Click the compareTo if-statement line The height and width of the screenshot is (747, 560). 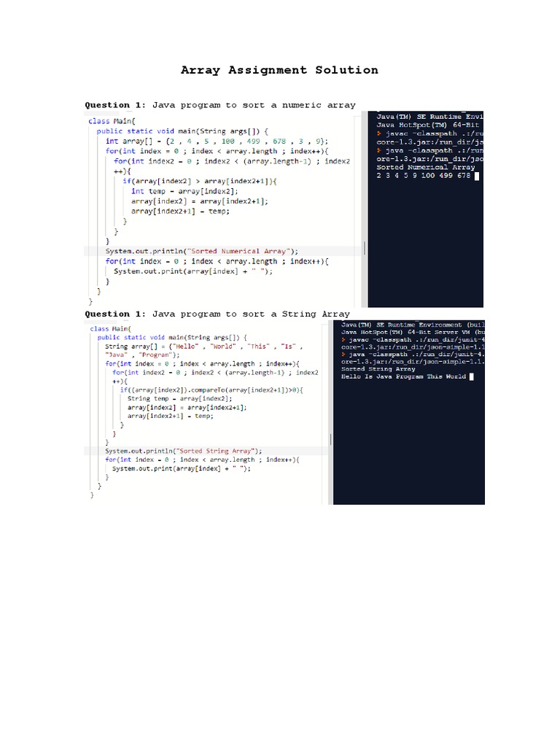click(x=211, y=390)
